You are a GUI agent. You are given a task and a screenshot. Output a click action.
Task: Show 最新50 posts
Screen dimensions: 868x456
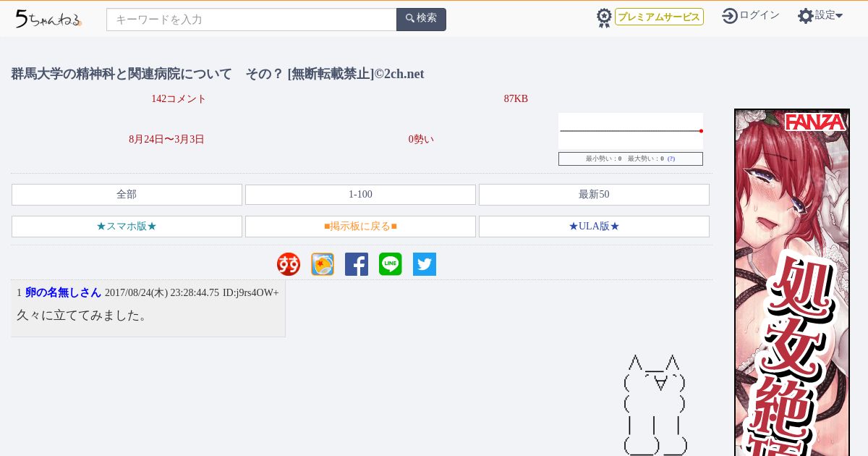coord(594,195)
